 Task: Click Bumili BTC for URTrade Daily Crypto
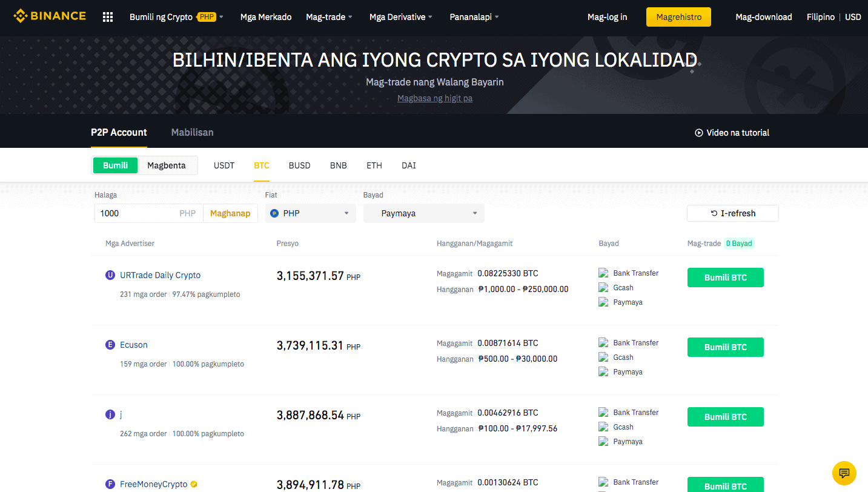point(725,278)
